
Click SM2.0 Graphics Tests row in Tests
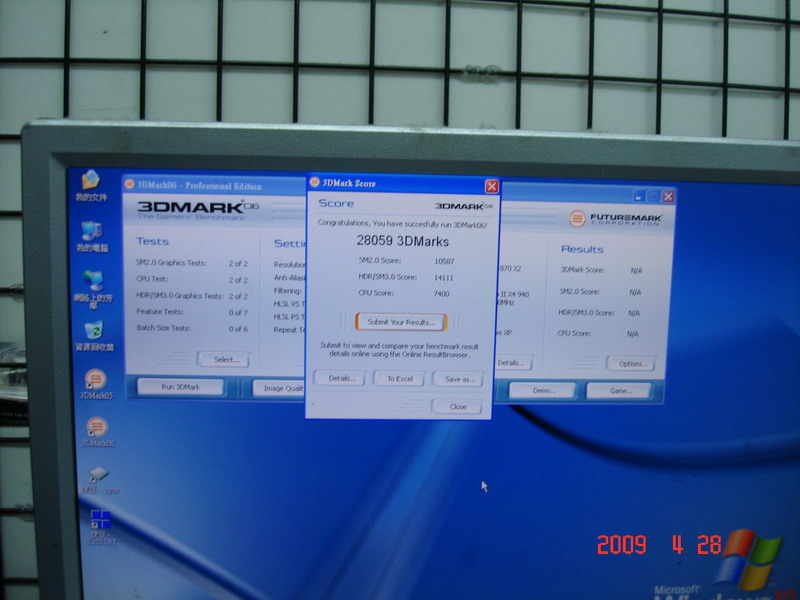(192, 263)
